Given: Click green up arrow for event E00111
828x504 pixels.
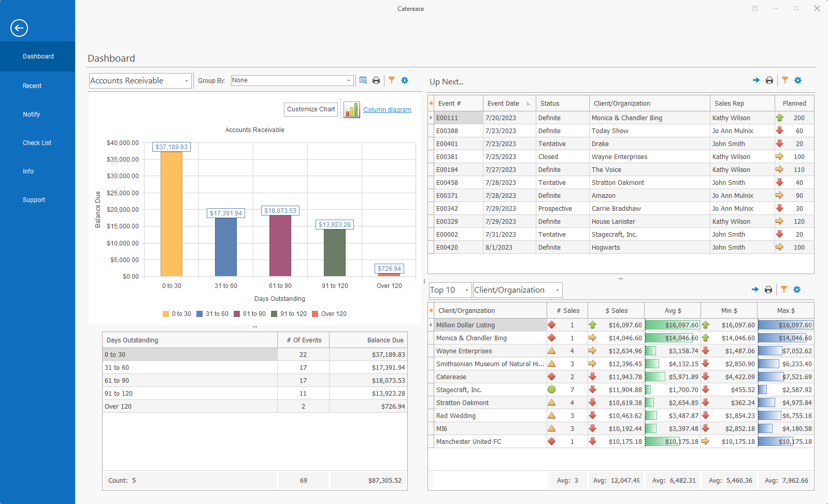Looking at the screenshot, I should point(779,118).
